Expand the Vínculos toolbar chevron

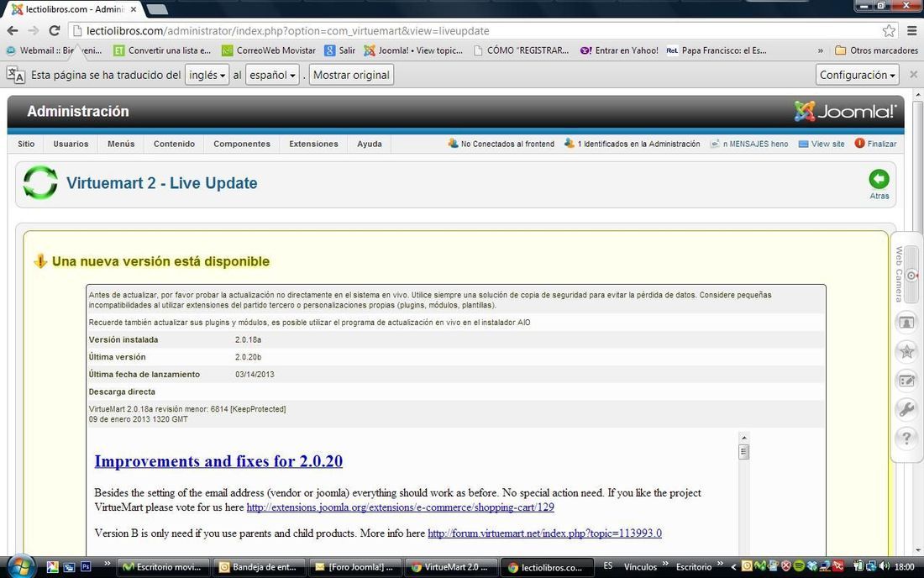click(x=665, y=564)
